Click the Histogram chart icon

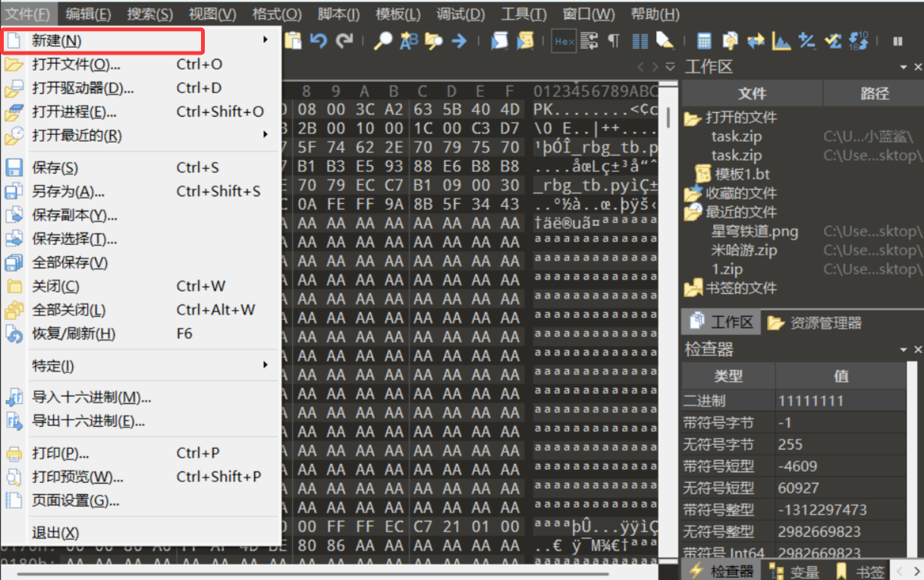(x=781, y=41)
